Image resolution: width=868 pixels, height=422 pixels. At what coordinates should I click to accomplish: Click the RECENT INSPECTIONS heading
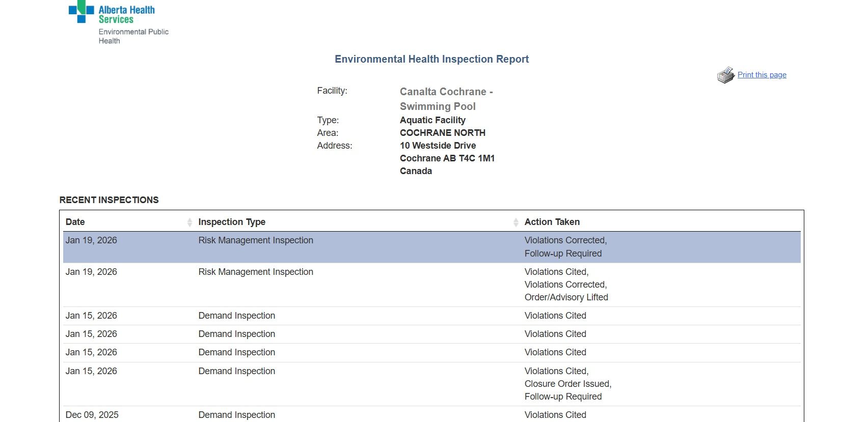pyautogui.click(x=109, y=200)
